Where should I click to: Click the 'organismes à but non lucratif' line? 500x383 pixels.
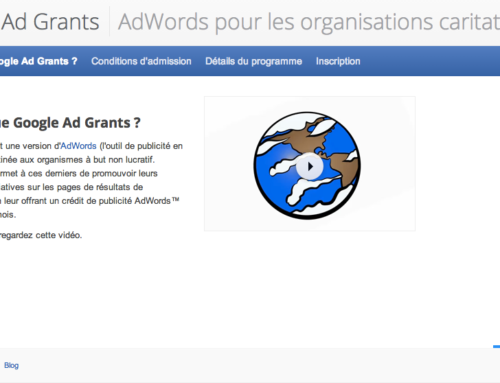coord(77,160)
